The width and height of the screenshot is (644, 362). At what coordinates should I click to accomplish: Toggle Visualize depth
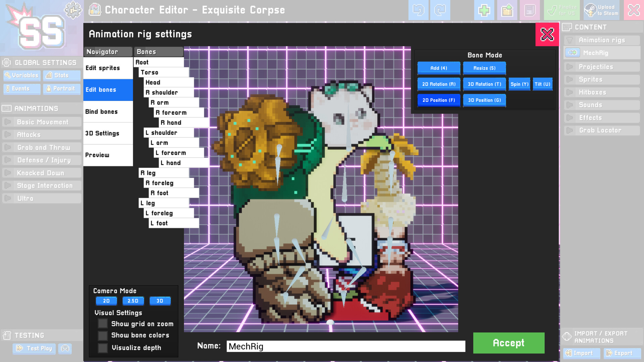pos(101,347)
